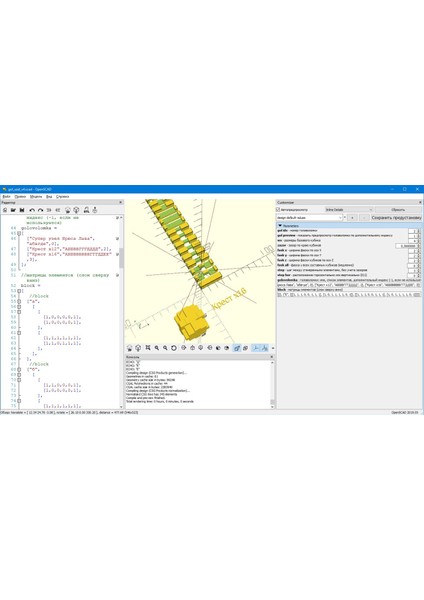This screenshot has height=600, width=424.
Task: Click the Preview icon in editor toolbar
Action: [68, 210]
